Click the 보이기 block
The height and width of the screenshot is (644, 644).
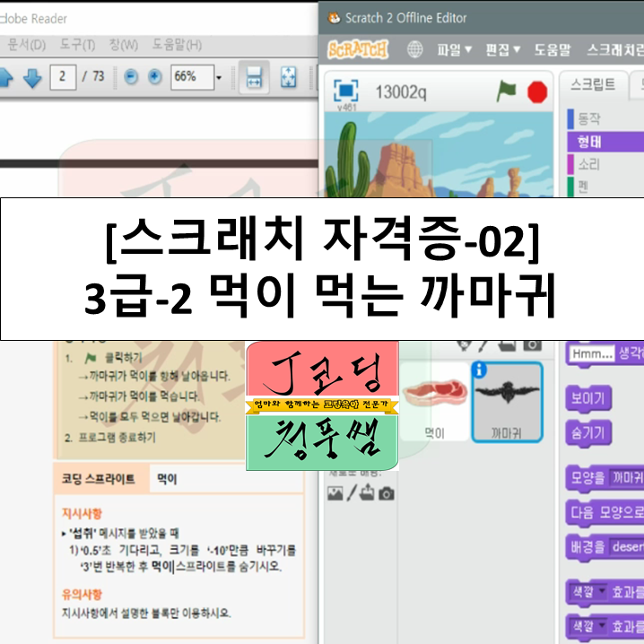point(588,398)
